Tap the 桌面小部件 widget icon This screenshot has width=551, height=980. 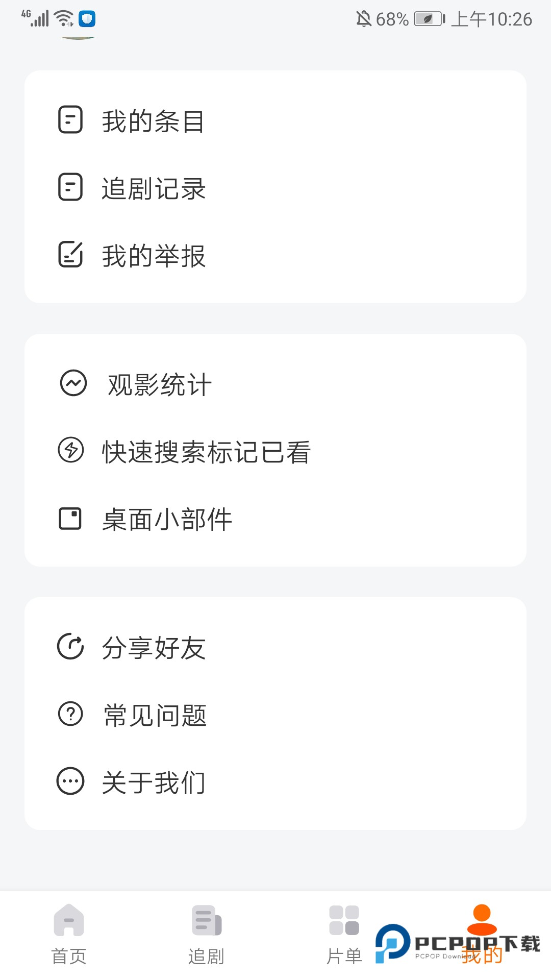coord(70,519)
